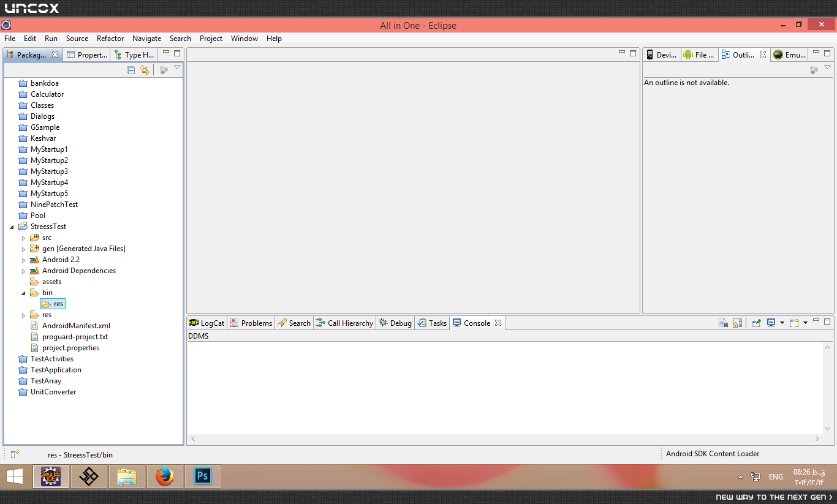Expand Android Dependencies
This screenshot has height=504, width=837.
24,271
